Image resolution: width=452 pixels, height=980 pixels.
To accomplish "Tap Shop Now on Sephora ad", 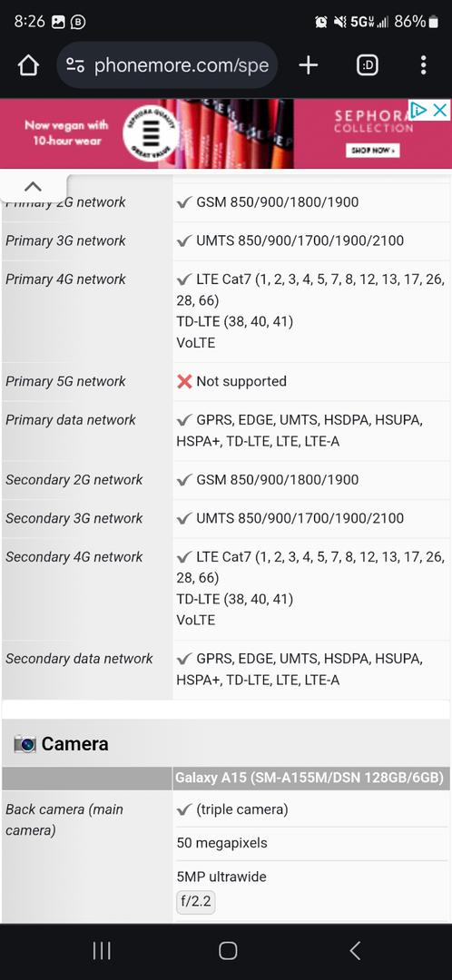I will (373, 151).
